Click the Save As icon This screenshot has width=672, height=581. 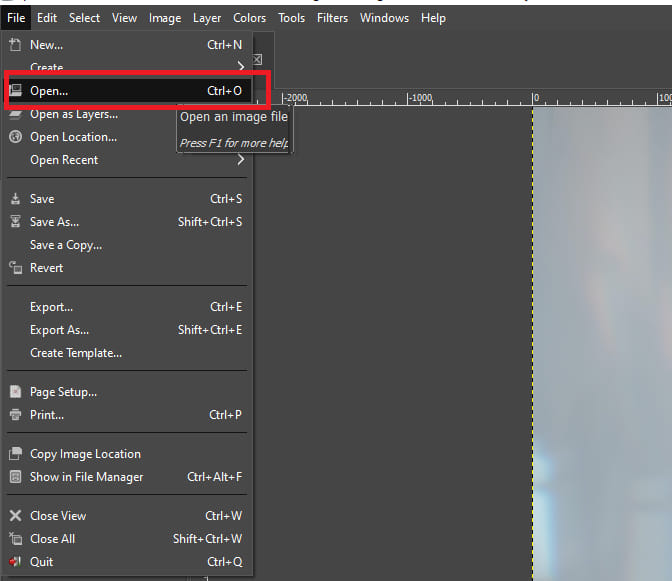(15, 221)
